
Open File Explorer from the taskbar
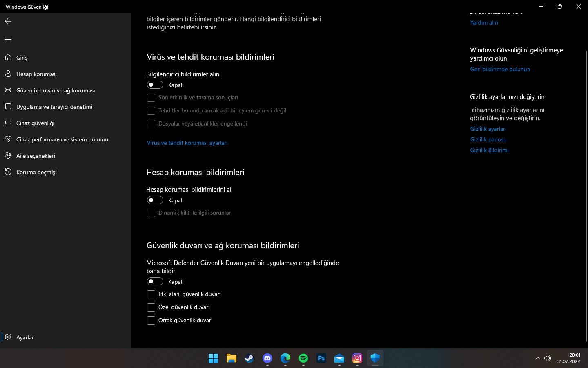tap(232, 358)
